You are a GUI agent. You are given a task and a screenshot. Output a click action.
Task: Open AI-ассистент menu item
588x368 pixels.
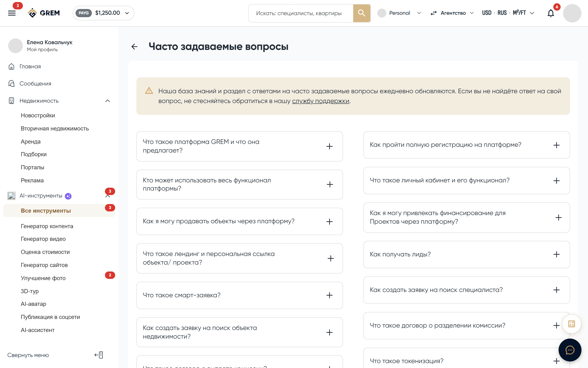pyautogui.click(x=38, y=330)
